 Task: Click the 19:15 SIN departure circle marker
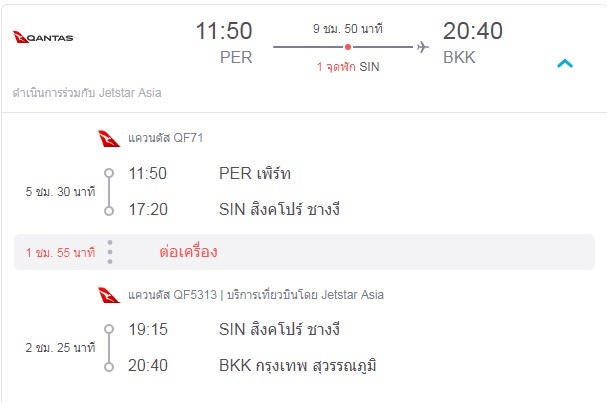click(x=109, y=329)
